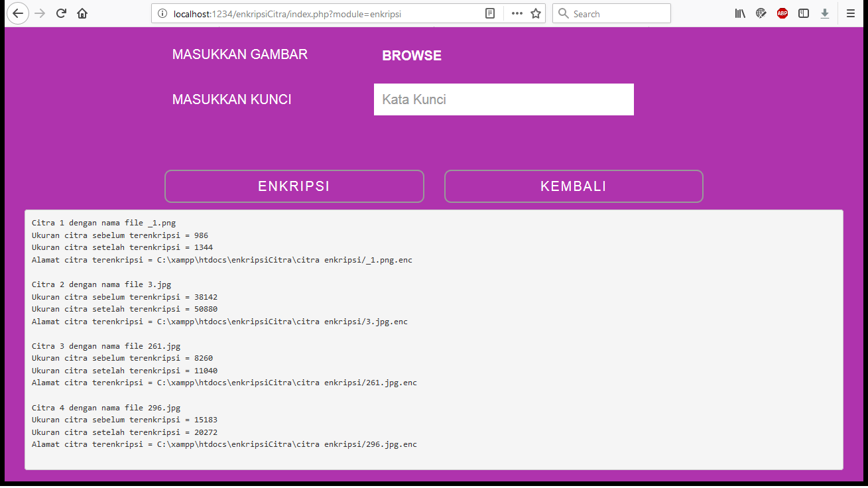Click the browser back arrow button
The image size is (868, 488).
coord(18,13)
